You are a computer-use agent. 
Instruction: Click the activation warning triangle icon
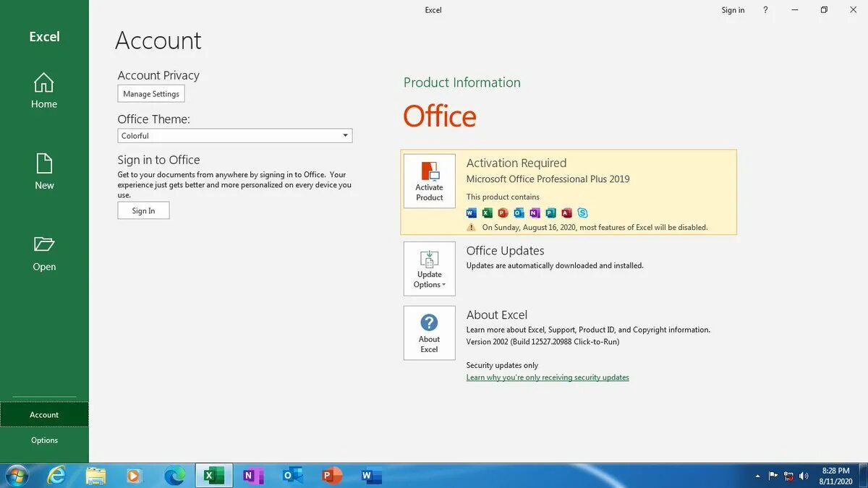(x=472, y=227)
